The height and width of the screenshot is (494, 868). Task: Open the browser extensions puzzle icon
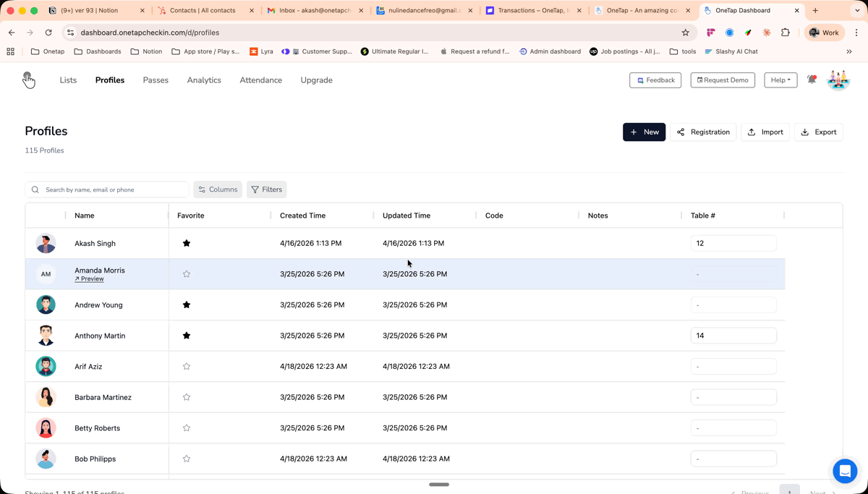click(x=786, y=33)
